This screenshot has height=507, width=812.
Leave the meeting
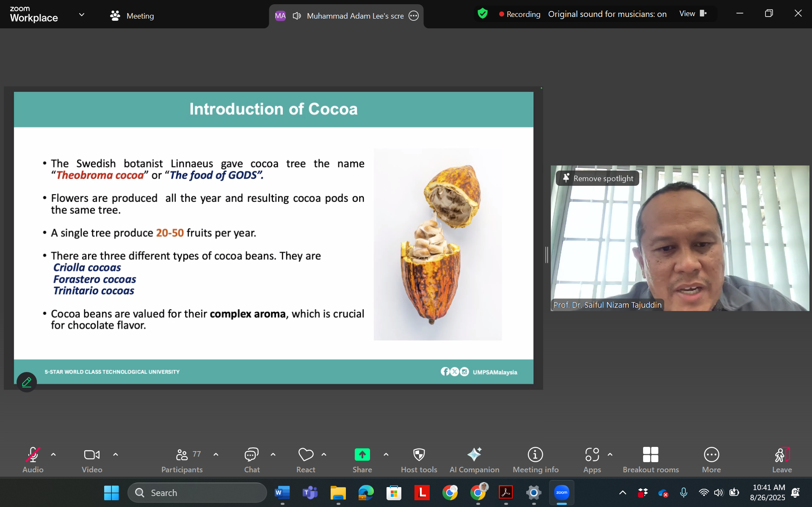pos(781,460)
